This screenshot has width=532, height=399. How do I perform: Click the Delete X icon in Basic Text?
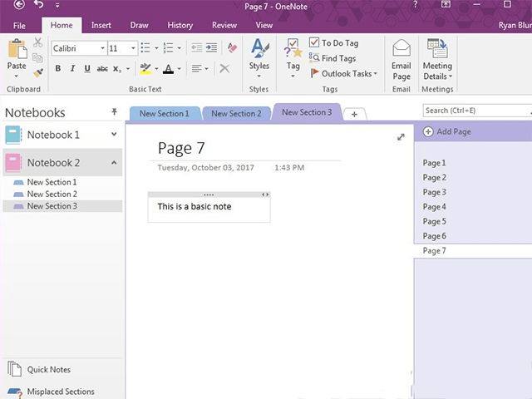[224, 68]
